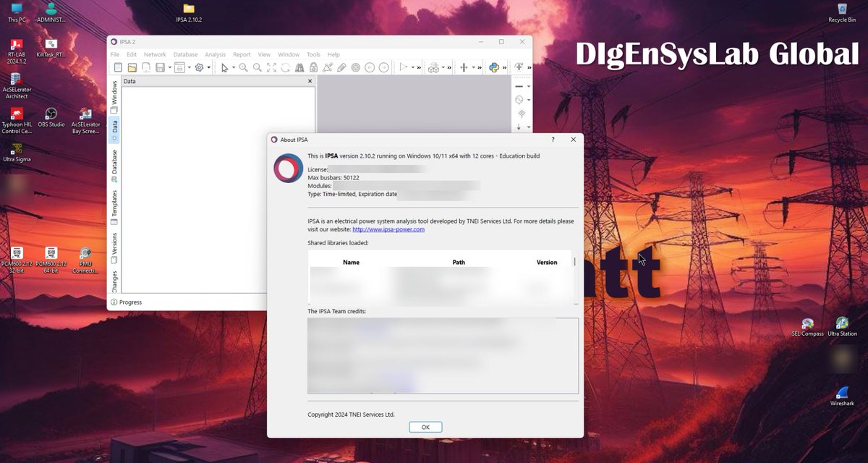The height and width of the screenshot is (463, 868).
Task: Switch to the Versions side tab
Action: tap(114, 248)
